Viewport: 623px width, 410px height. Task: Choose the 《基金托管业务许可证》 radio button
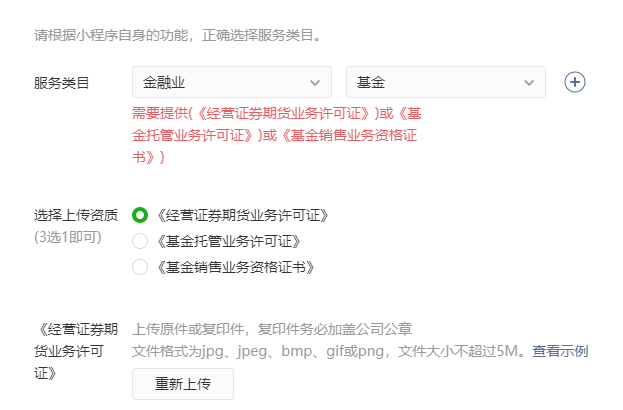click(x=140, y=241)
